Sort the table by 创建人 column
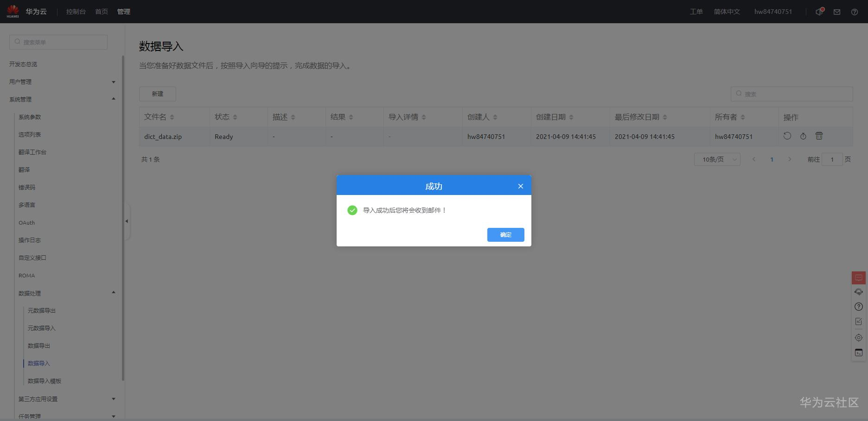 click(495, 117)
